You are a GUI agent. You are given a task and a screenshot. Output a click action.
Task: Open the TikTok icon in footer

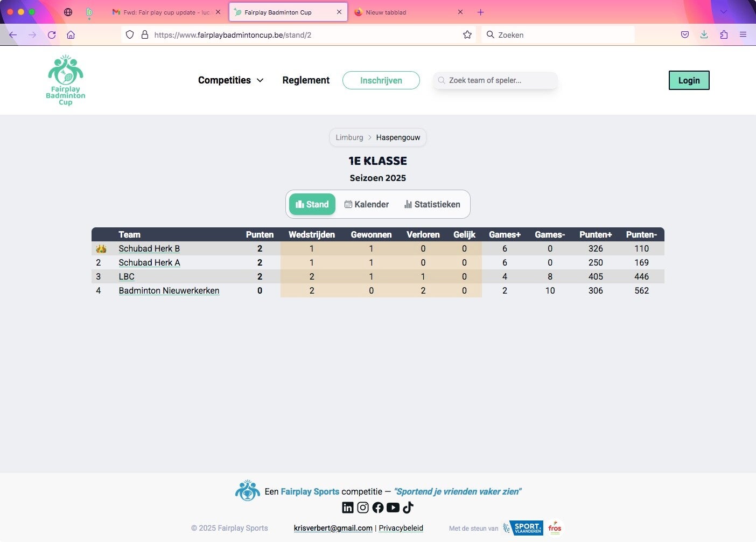(x=408, y=508)
